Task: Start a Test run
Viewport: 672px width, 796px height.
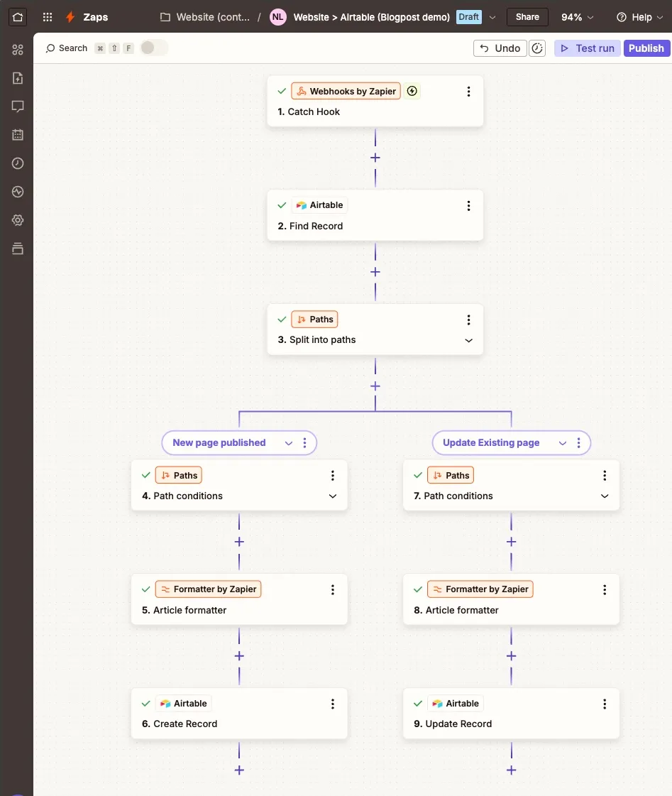Action: point(587,48)
